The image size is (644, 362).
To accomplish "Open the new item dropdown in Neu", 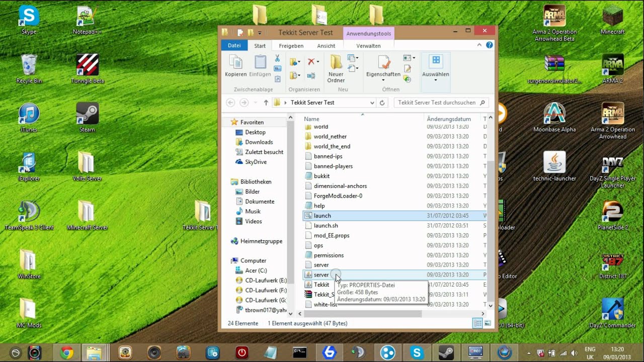I will (353, 58).
